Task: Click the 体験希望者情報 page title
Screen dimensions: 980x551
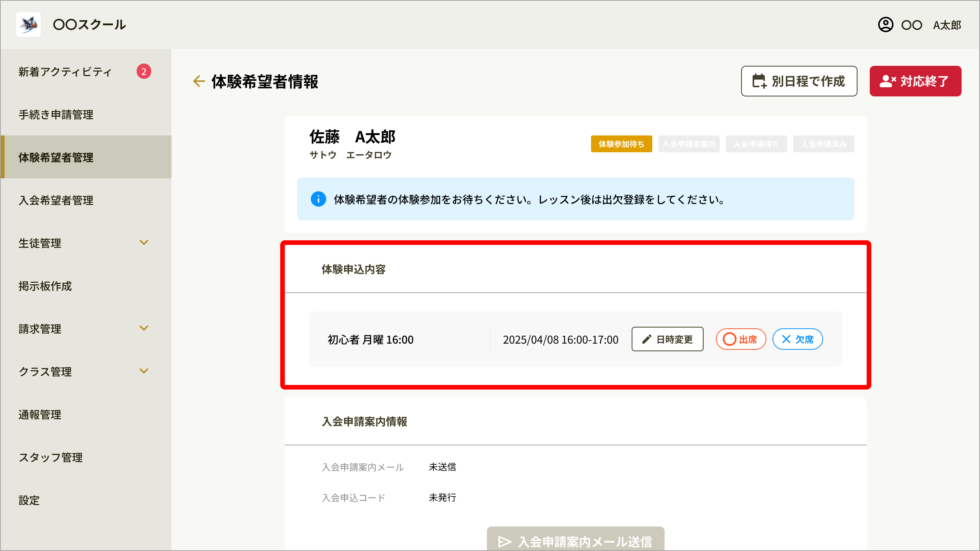Action: click(265, 82)
